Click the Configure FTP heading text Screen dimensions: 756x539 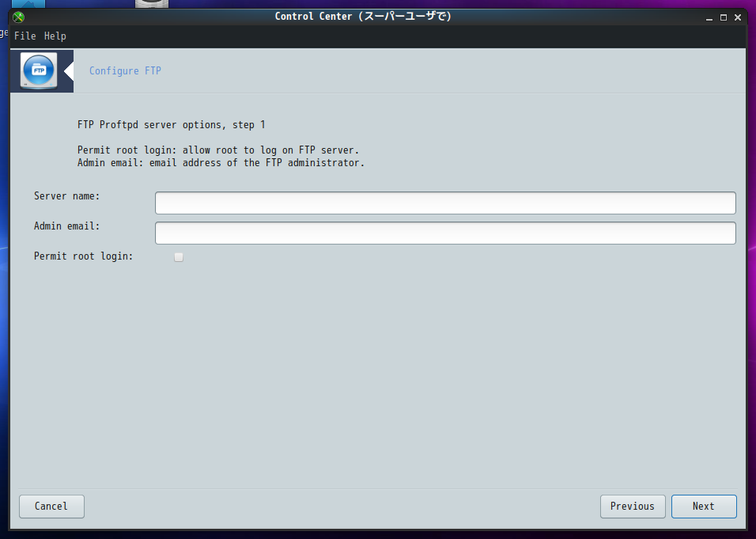pos(126,71)
